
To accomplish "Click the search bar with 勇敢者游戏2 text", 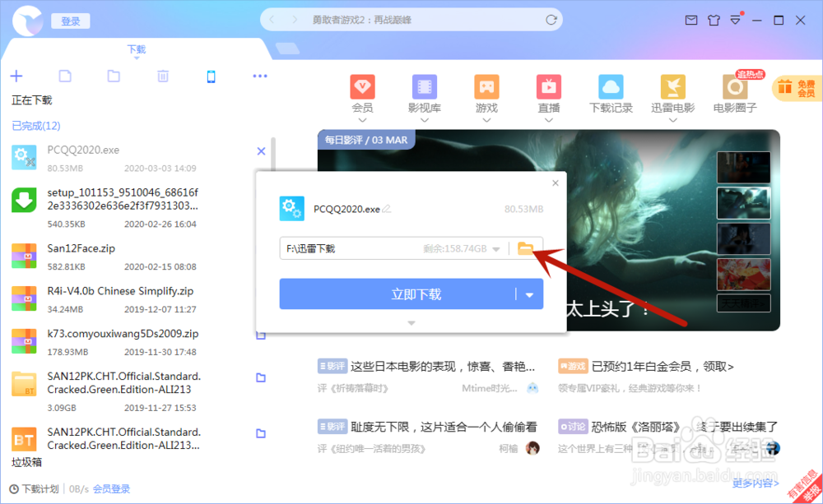I will pyautogui.click(x=411, y=20).
